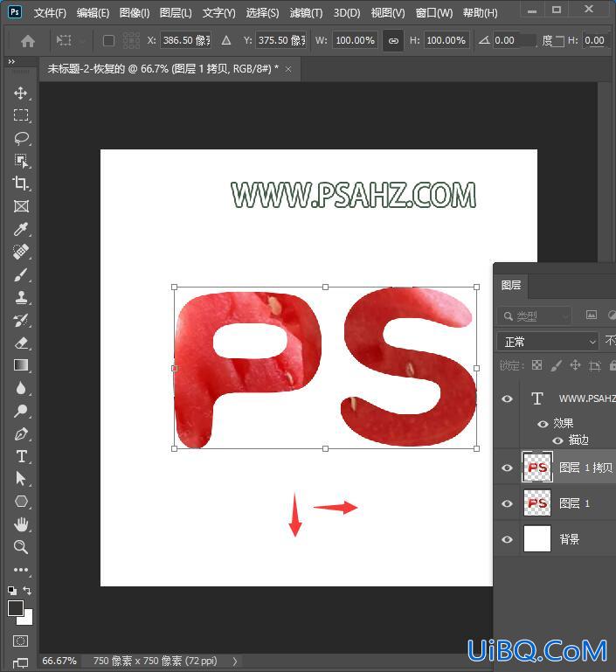Toggle relative positioning triangle icon
Image resolution: width=616 pixels, height=672 pixels.
(226, 41)
